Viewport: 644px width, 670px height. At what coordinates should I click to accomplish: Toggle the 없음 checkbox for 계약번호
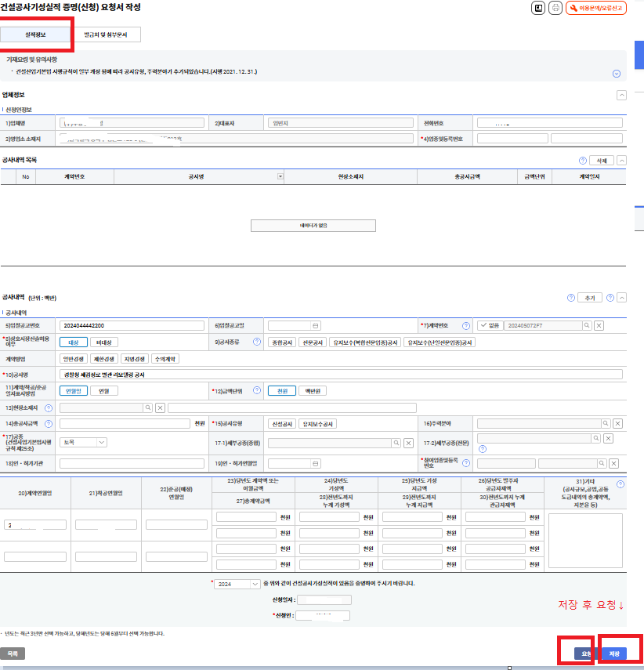click(x=490, y=326)
